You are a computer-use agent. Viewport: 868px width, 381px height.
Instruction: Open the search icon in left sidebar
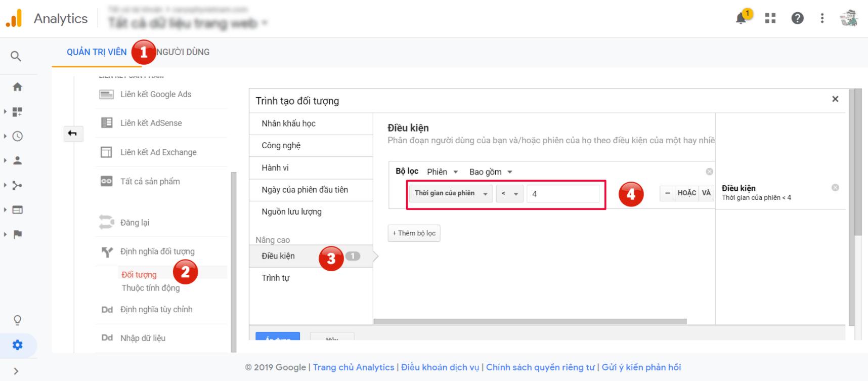[16, 56]
